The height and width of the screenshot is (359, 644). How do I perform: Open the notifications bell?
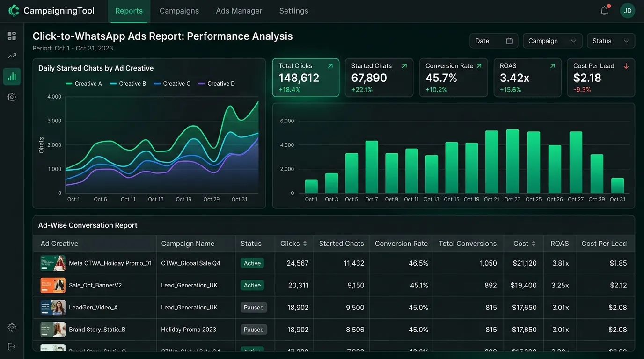click(x=605, y=10)
